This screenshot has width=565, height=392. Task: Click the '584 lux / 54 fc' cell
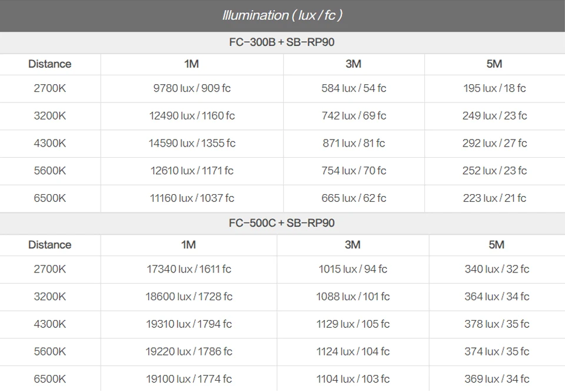(x=354, y=88)
